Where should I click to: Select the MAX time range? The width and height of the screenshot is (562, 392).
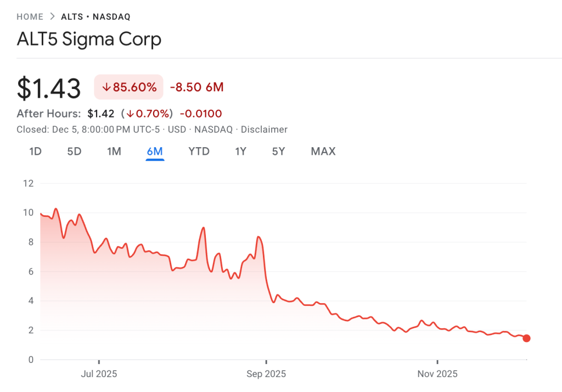tap(323, 152)
